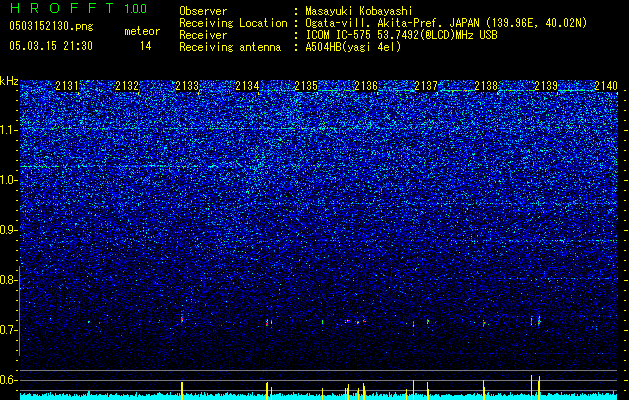Click the 2133 time label
Viewport: 629px width, 400px height.
[187, 85]
